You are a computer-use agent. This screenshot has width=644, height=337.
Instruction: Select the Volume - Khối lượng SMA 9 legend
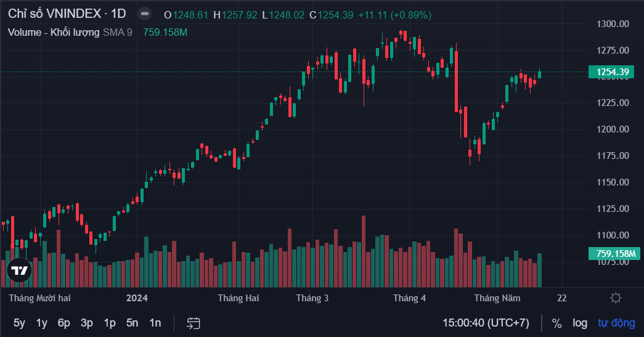(70, 33)
